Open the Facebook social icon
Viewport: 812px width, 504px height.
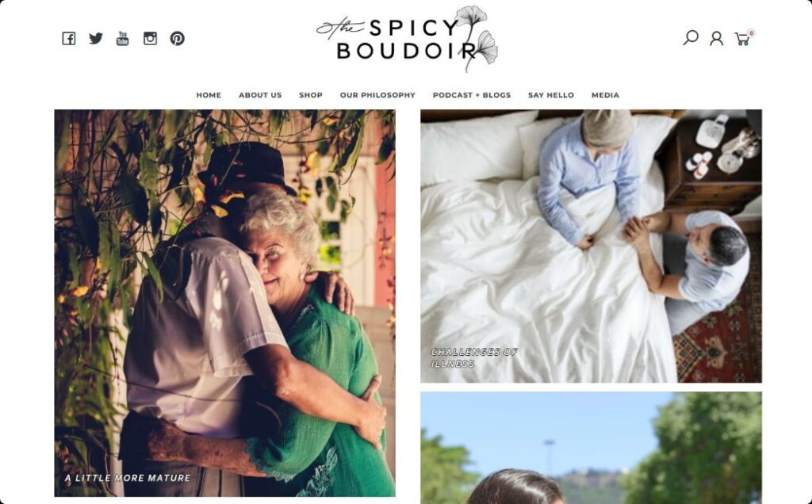tap(69, 38)
